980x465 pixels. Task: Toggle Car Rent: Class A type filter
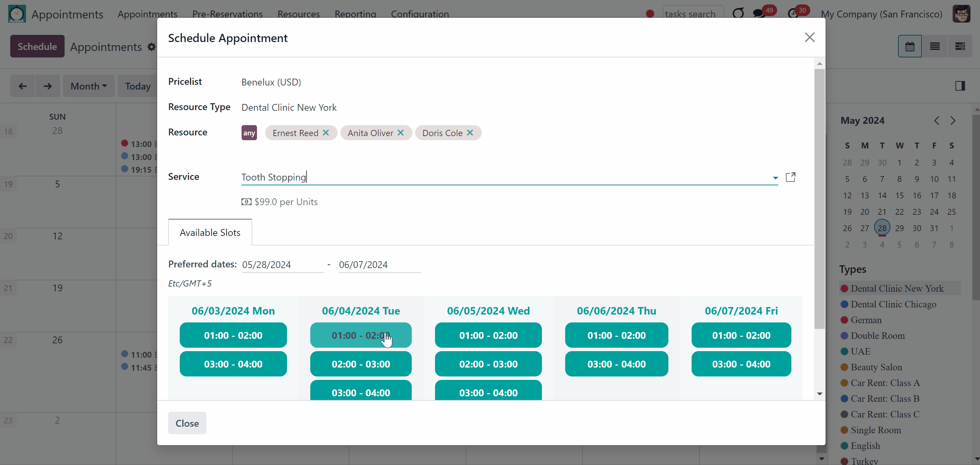click(x=885, y=383)
